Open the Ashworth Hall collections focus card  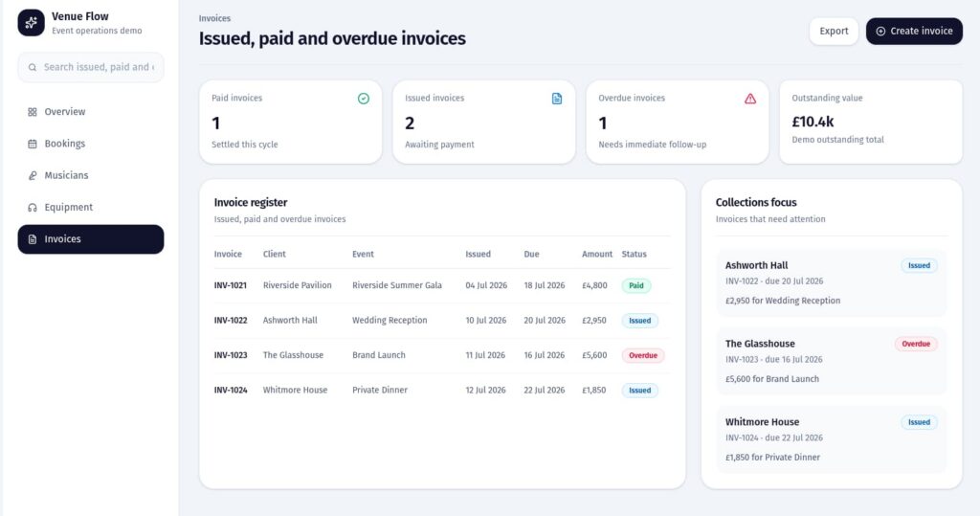pos(831,282)
